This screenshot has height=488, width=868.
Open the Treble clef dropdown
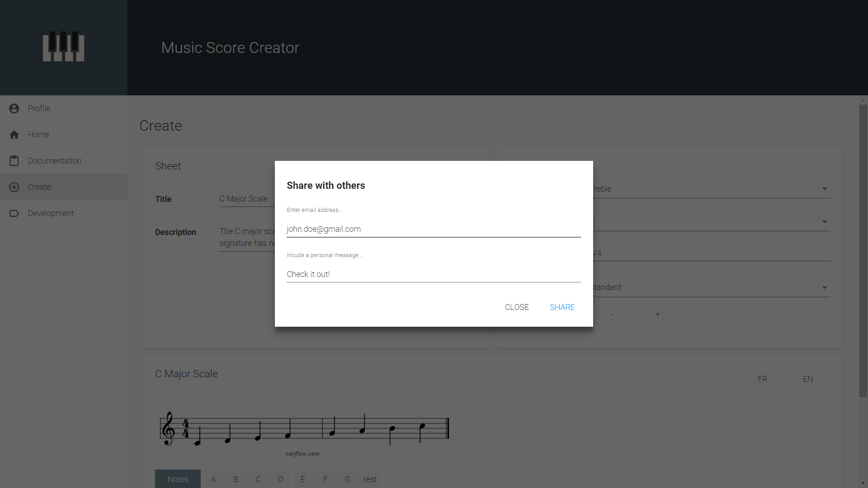pos(824,188)
